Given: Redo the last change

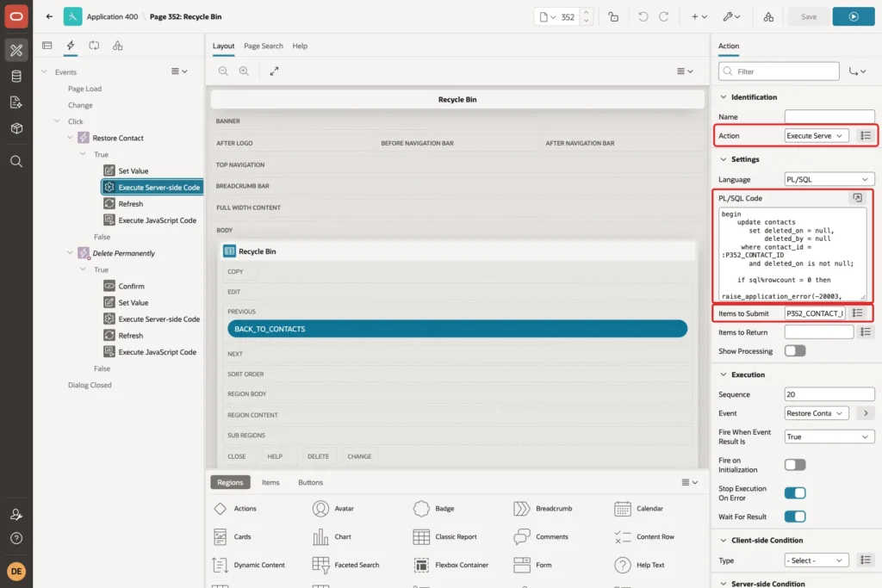Looking at the screenshot, I should click(x=664, y=17).
